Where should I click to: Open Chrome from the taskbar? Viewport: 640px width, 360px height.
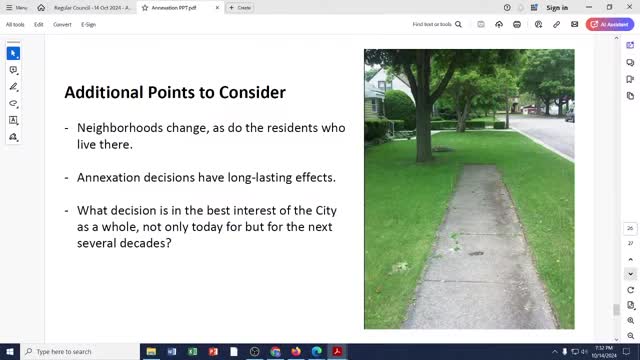click(x=276, y=351)
